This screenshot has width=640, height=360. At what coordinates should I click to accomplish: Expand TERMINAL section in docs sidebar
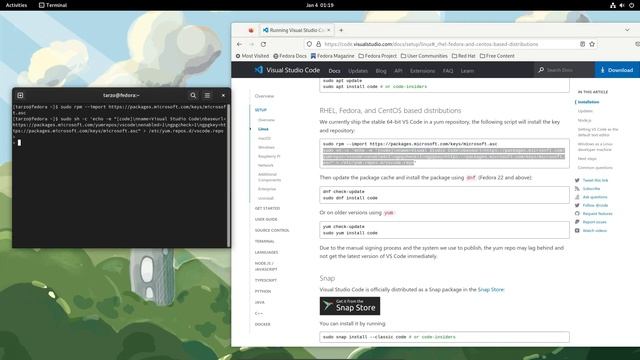264,241
